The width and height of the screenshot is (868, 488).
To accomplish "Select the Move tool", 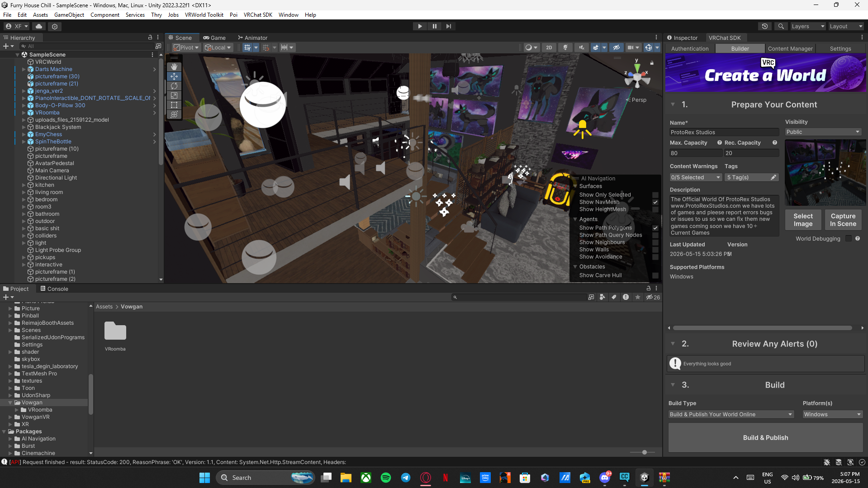I will click(174, 76).
